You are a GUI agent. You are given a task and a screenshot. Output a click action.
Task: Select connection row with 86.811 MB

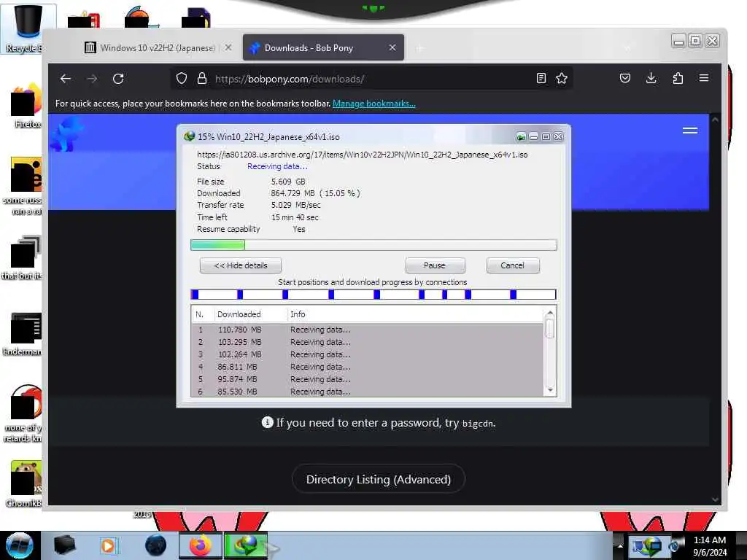(x=368, y=367)
